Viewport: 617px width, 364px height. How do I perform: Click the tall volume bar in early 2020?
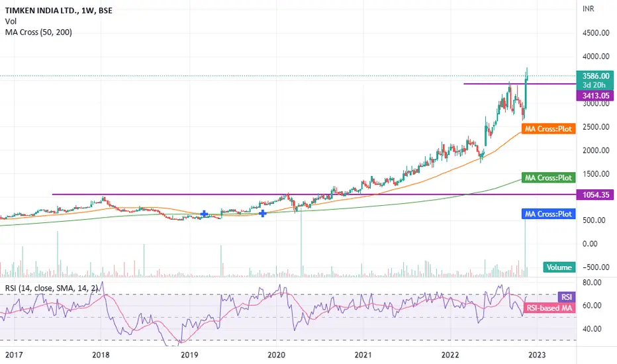point(301,243)
